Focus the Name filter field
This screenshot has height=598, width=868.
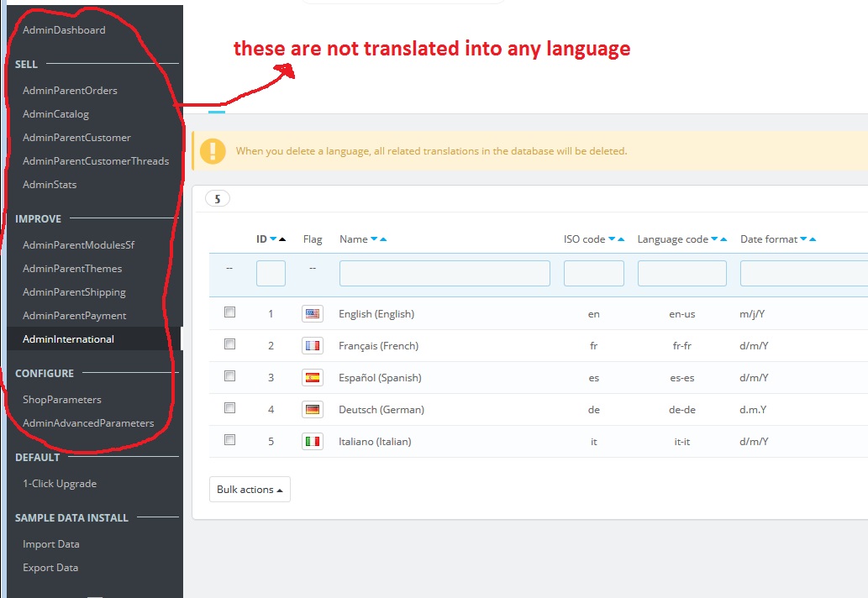pyautogui.click(x=445, y=273)
